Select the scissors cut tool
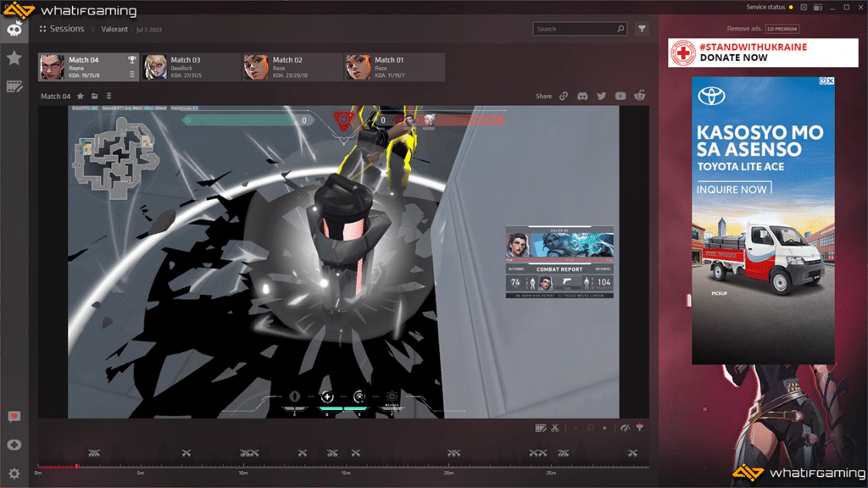This screenshot has height=488, width=868. [555, 428]
